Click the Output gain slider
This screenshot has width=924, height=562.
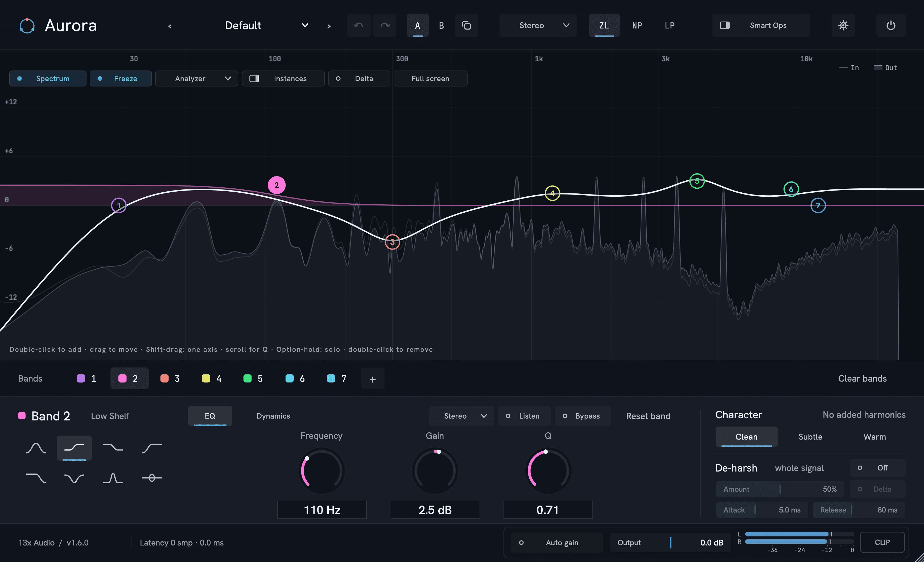(670, 543)
